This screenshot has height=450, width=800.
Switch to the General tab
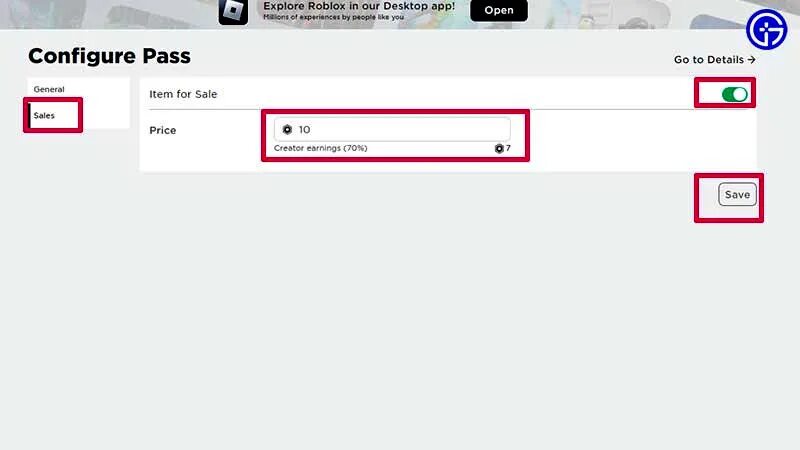(49, 89)
